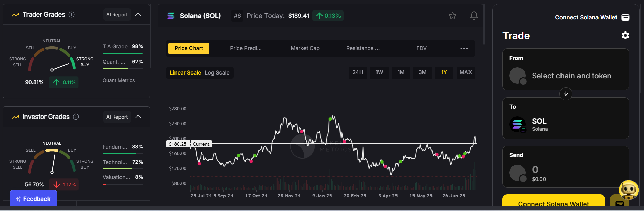Image resolution: width=644 pixels, height=211 pixels.
Task: Click the Valuation 8% bar
Action: 123,184
